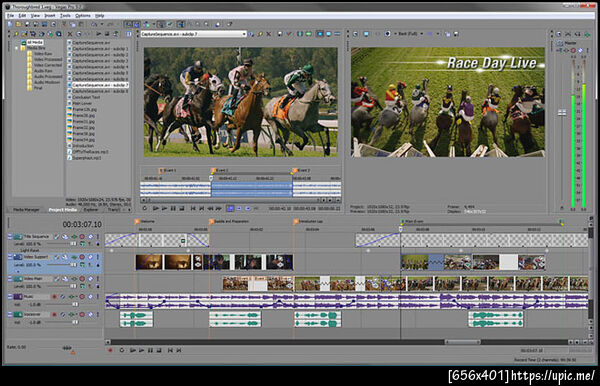The height and width of the screenshot is (386, 600).
Task: Remove selected media with red X icon
Action: click(70, 34)
